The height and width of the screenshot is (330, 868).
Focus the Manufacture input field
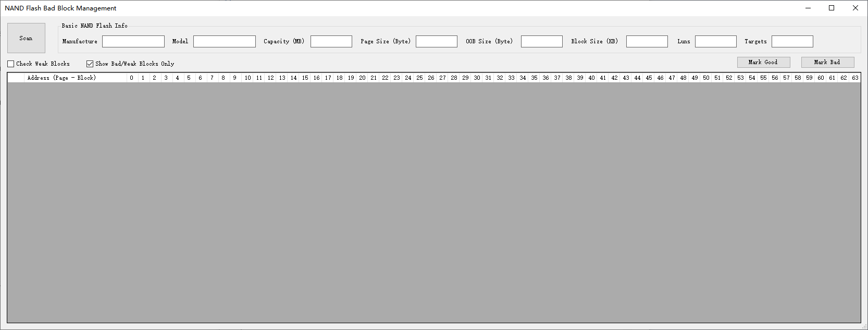coord(133,41)
